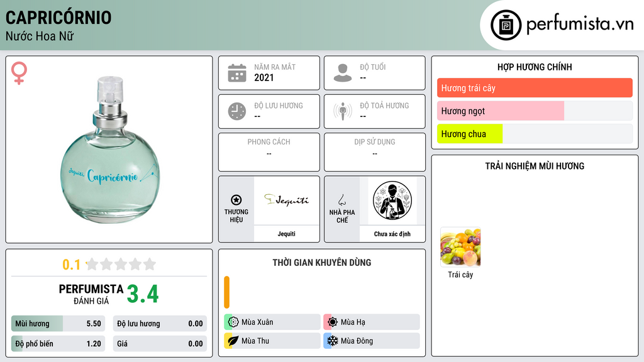Click the Jequiti brand name label

point(286,234)
